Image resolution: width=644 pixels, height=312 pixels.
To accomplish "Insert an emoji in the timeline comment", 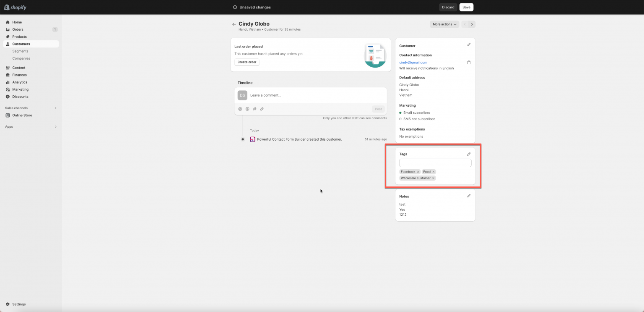I will pos(240,109).
